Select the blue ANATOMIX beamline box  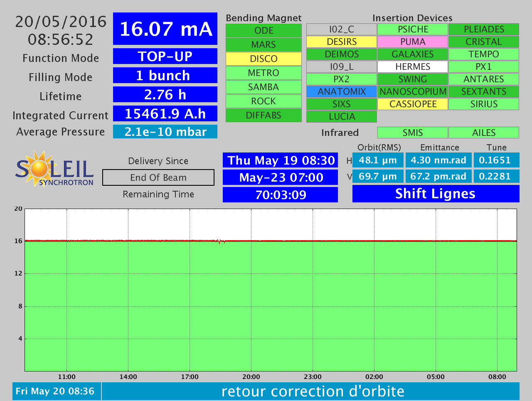tap(342, 92)
